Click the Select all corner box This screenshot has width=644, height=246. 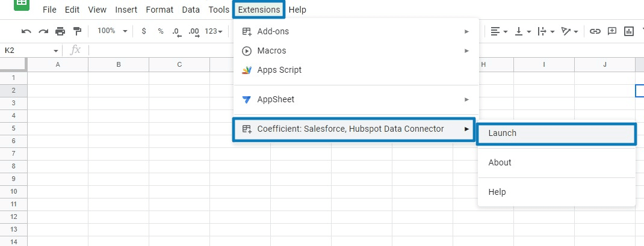pos(14,64)
